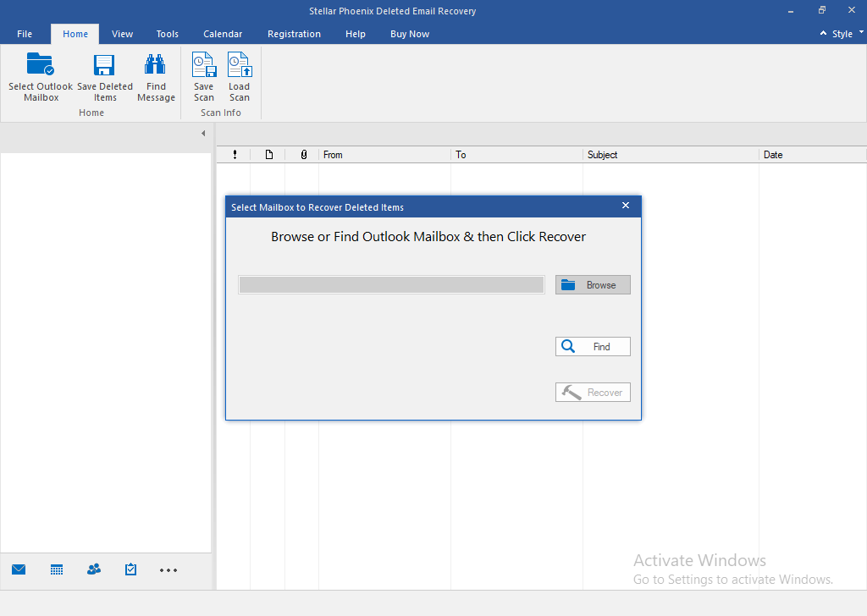Click the mailbox path input field
This screenshot has height=616, width=867.
[x=391, y=285]
